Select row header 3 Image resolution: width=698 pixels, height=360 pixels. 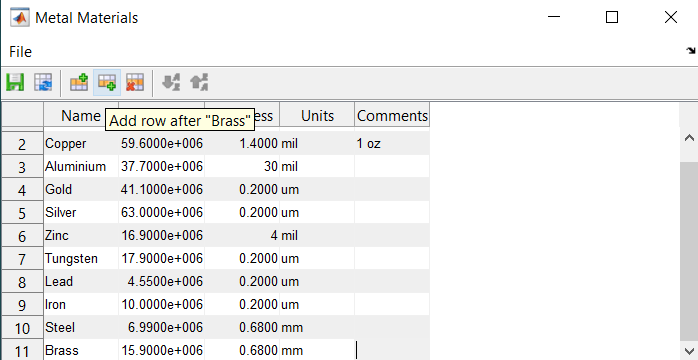(22, 167)
